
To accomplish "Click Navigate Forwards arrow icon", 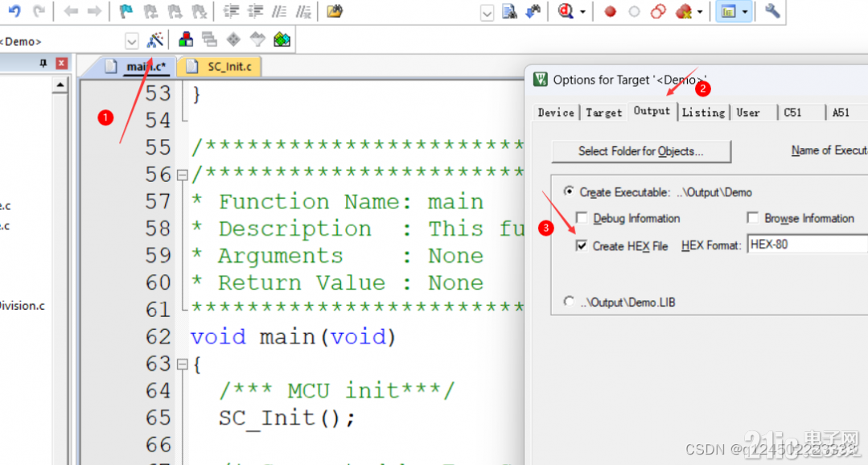I will 95,10.
